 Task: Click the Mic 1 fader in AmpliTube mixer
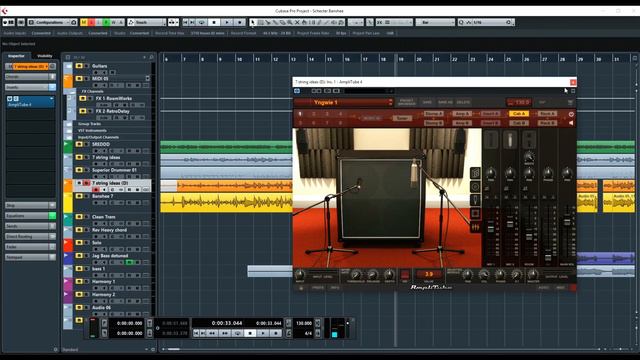[491, 229]
